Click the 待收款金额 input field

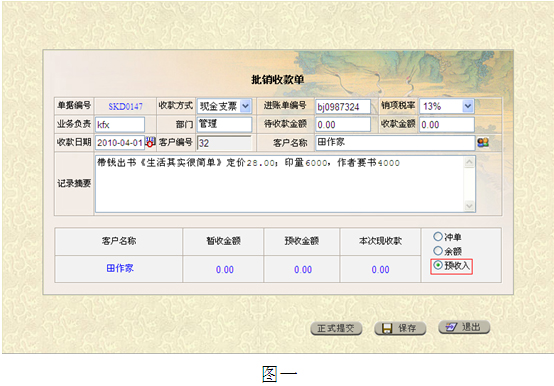[343, 125]
